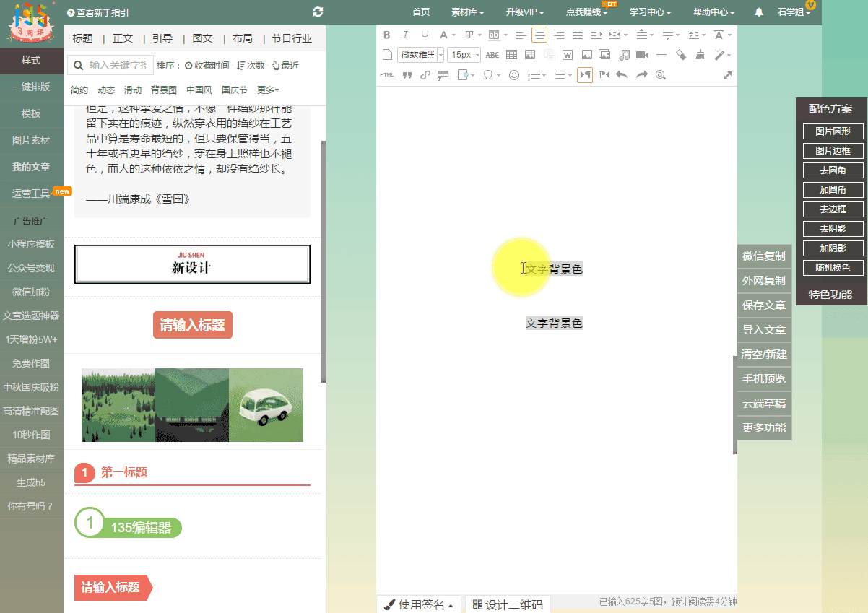Insert a table using toolbar icon
Viewport: 868px width, 613px height.
511,55
